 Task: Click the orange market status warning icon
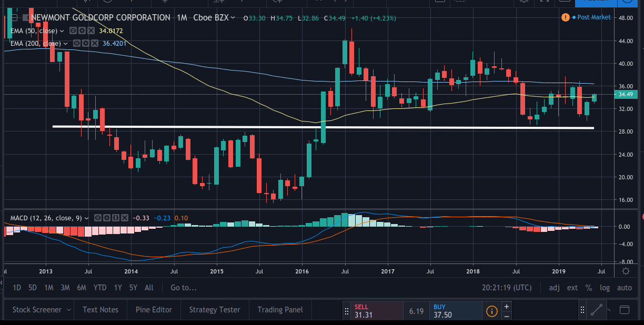tap(566, 17)
